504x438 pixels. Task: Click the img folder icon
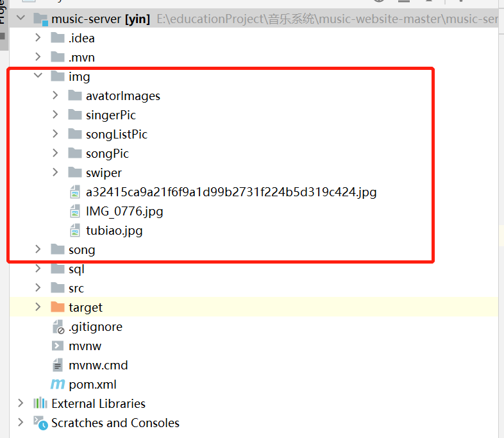point(58,76)
